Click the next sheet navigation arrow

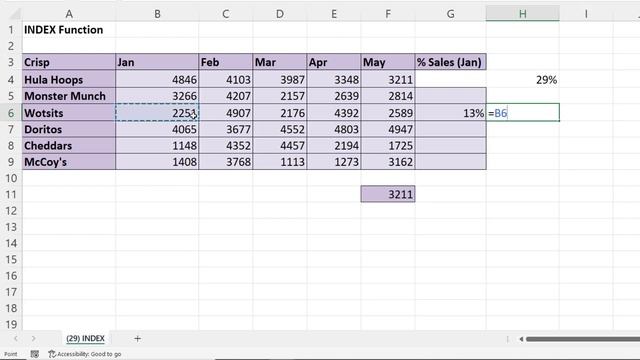[33, 338]
